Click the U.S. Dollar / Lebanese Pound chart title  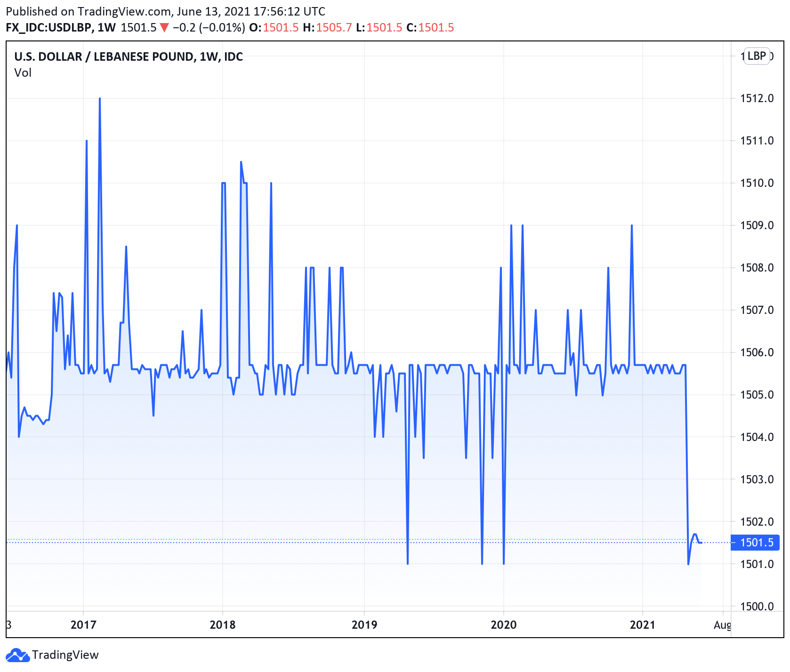pyautogui.click(x=129, y=57)
